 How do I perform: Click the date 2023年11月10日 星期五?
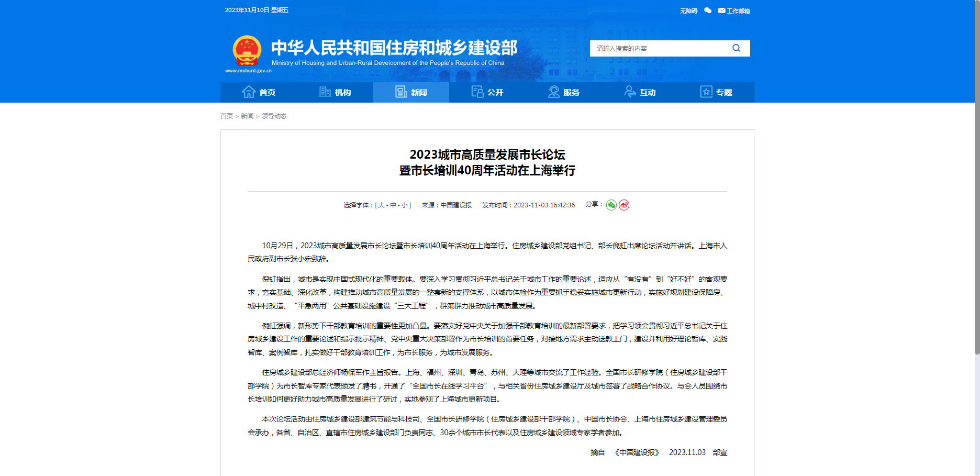(257, 10)
